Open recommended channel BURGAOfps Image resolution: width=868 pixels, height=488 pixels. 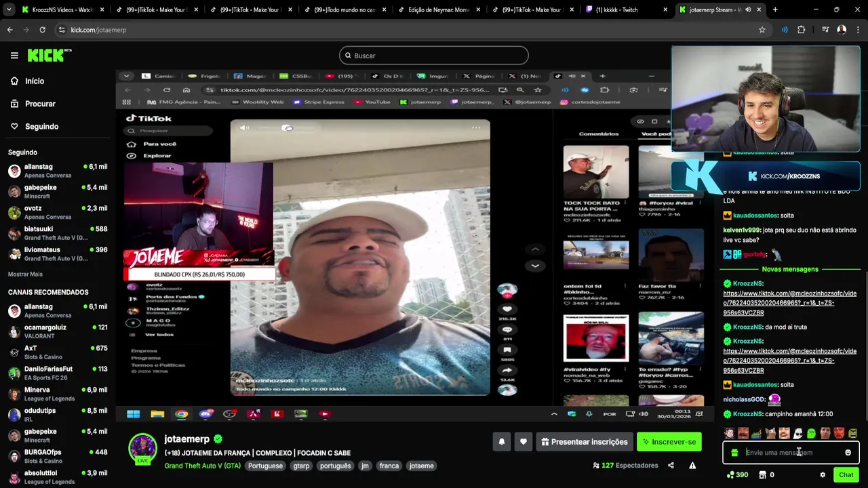(x=58, y=456)
